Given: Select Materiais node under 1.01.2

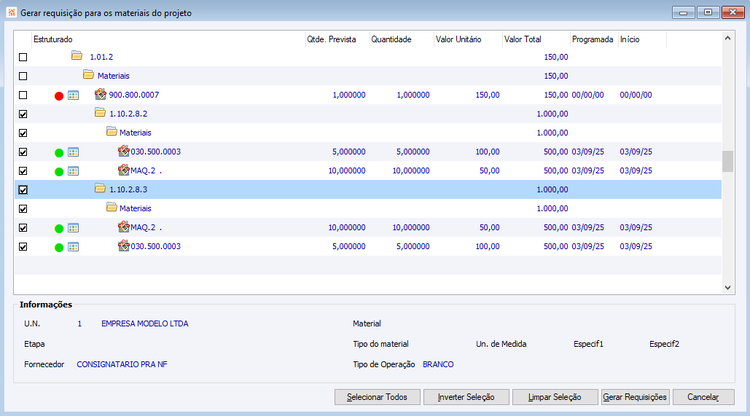Looking at the screenshot, I should 113,76.
